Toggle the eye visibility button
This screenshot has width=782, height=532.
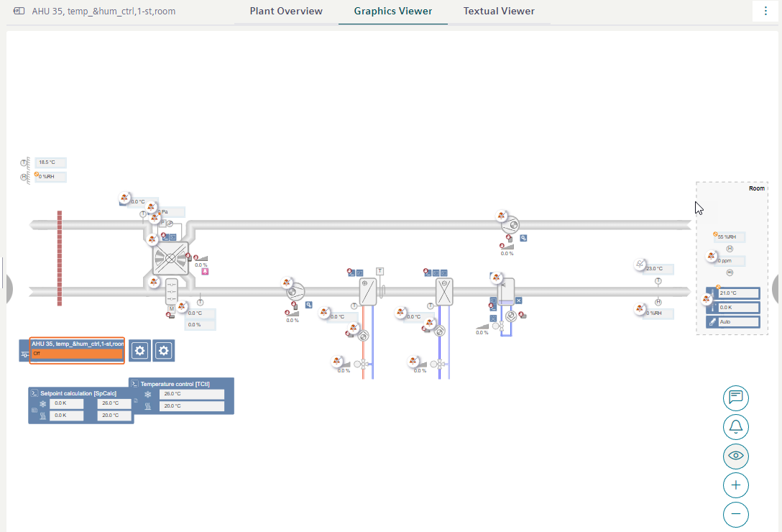pyautogui.click(x=735, y=456)
